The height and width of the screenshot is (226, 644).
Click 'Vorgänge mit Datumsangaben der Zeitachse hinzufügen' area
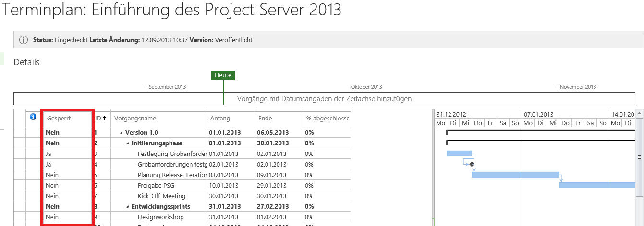324,99
